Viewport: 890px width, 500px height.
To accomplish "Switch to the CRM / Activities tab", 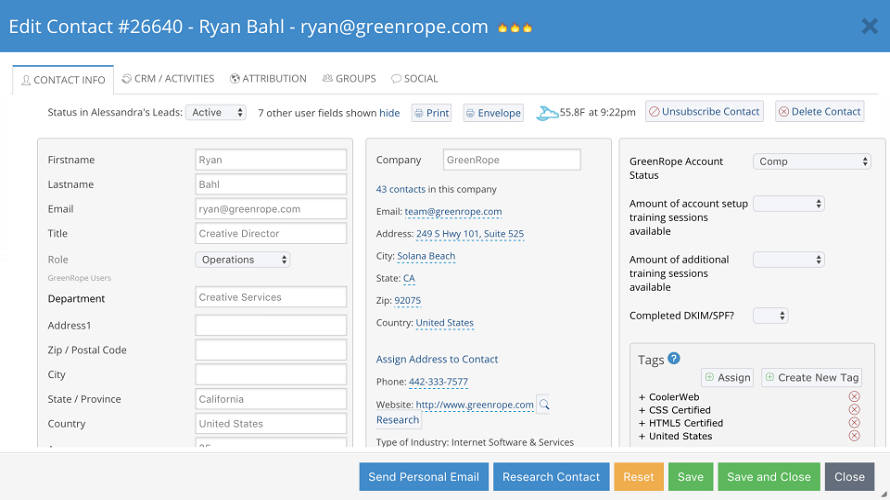I will click(x=168, y=79).
